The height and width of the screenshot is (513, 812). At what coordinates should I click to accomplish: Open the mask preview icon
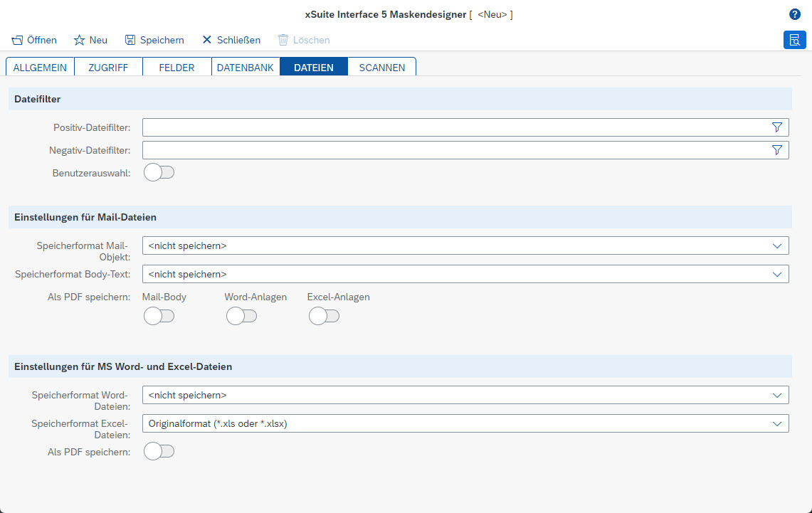click(x=795, y=40)
